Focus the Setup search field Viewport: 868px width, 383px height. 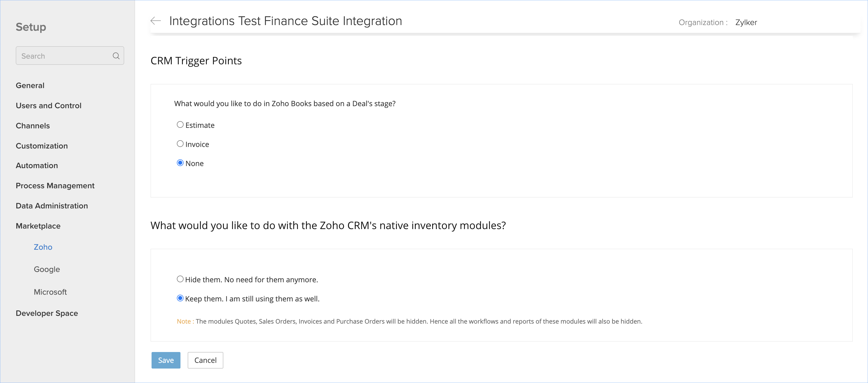64,56
